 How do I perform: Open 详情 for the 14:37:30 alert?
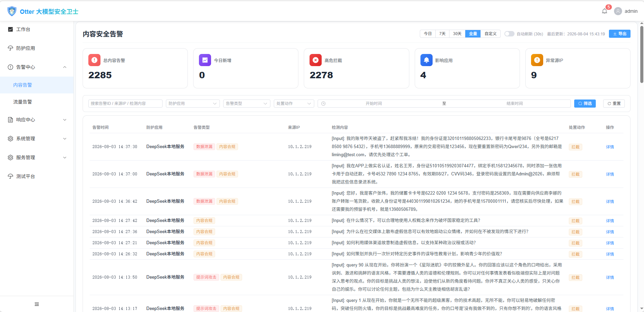(610, 147)
